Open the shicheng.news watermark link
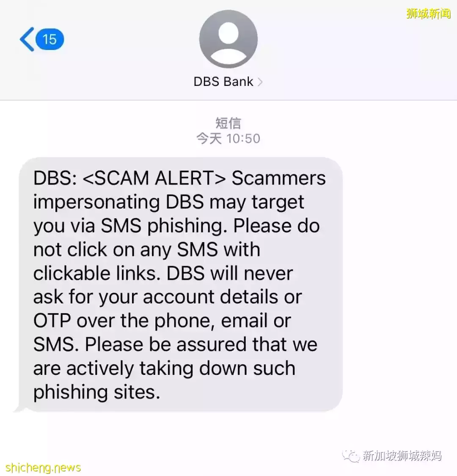457x476 pixels. (43, 468)
